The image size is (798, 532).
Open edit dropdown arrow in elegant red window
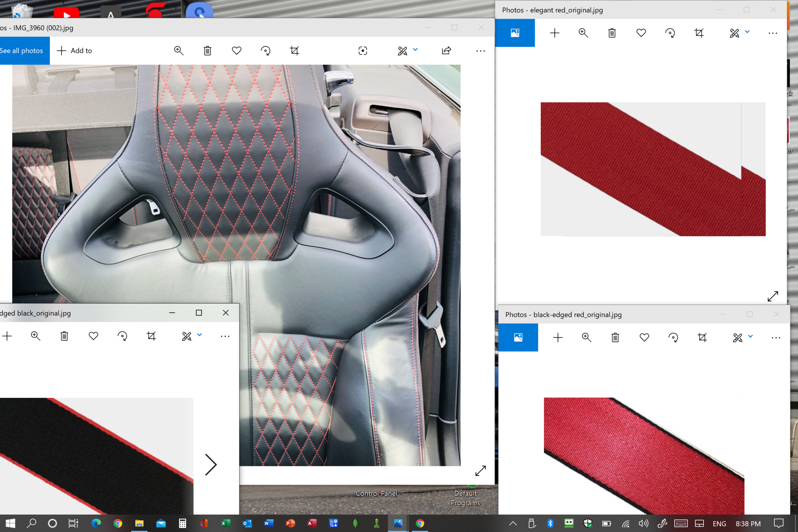(x=747, y=32)
